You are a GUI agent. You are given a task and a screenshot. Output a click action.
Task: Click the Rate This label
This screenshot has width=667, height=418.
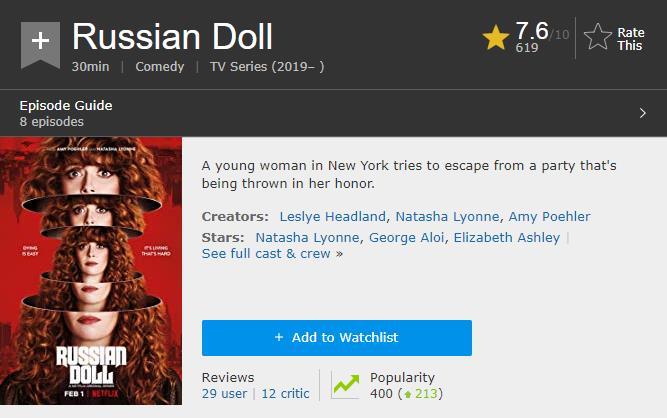[x=630, y=39]
